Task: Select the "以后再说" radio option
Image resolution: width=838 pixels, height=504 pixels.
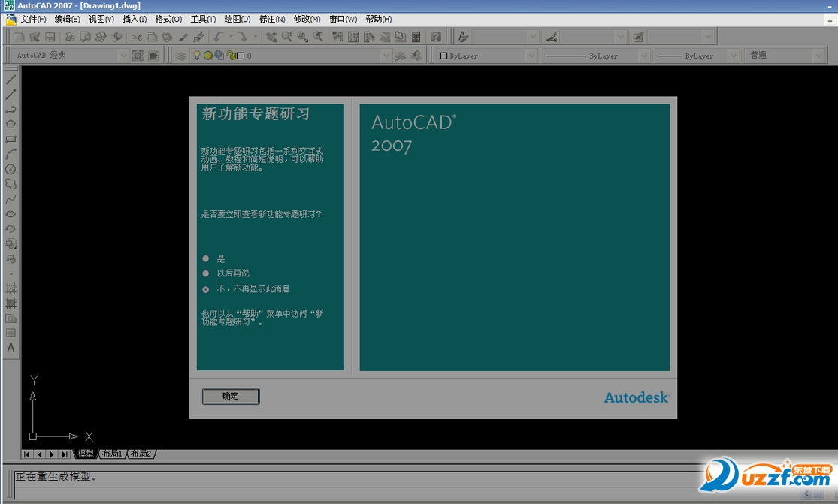Action: point(206,273)
